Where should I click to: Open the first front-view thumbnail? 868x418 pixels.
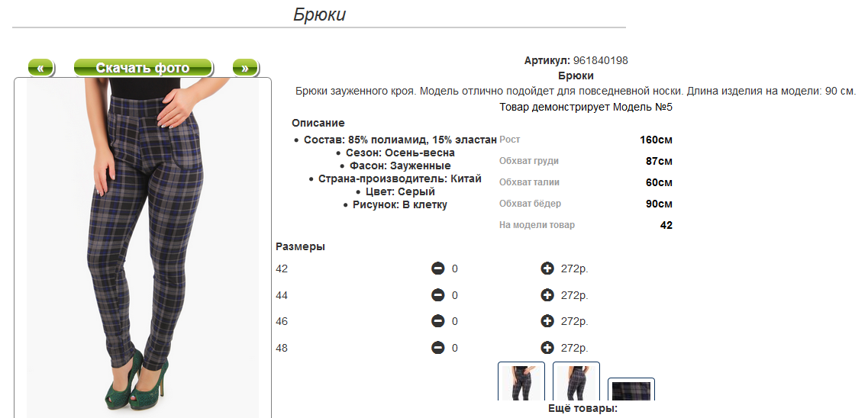[521, 382]
